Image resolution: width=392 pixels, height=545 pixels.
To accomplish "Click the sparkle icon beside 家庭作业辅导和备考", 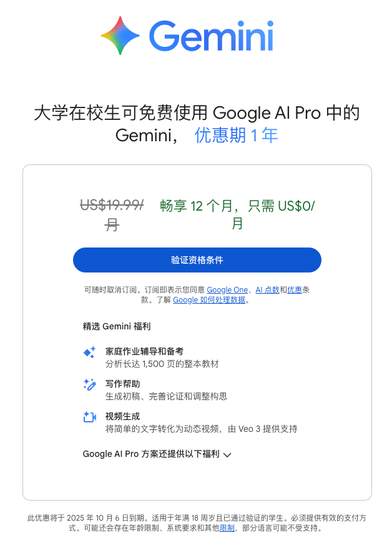I will pos(90,352).
